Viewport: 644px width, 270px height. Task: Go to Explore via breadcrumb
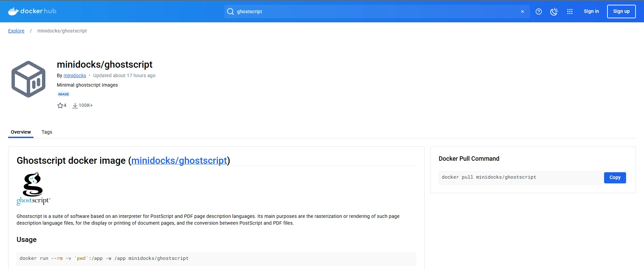click(x=16, y=31)
